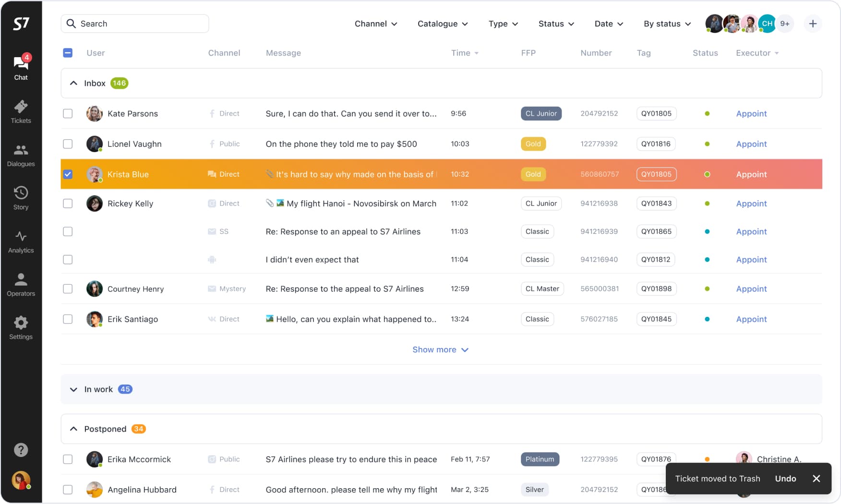Viewport: 841px width, 504px height.
Task: Uncheck the Krista Blue row checkbox
Action: pyautogui.click(x=68, y=174)
